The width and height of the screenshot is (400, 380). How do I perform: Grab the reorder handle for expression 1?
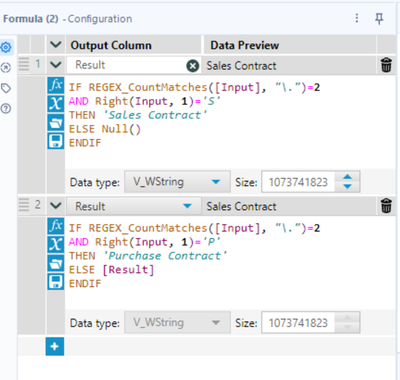pyautogui.click(x=24, y=64)
